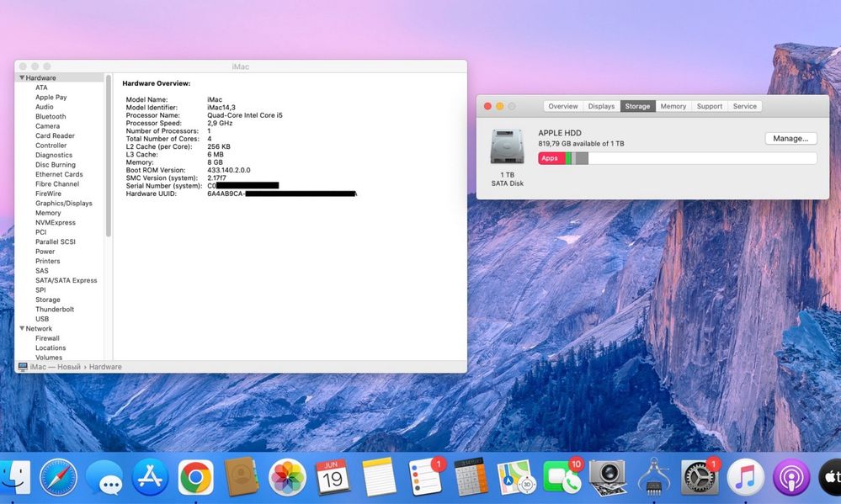Click the gray storage bar segment

click(582, 158)
